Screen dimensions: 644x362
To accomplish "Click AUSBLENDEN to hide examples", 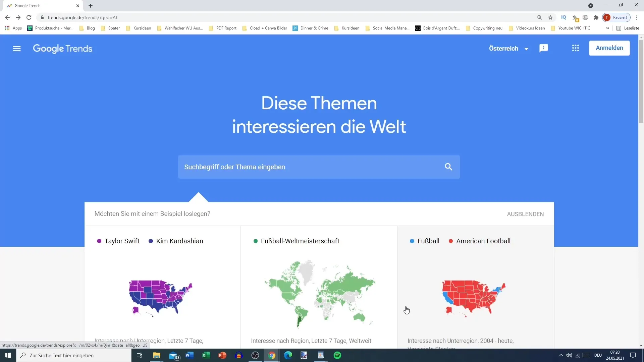I will pyautogui.click(x=525, y=214).
